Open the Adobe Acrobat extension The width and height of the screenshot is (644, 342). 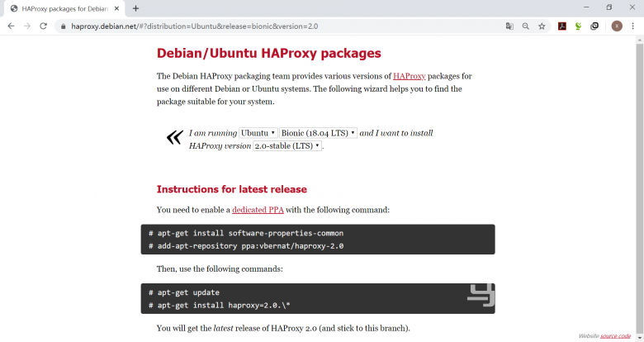(562, 26)
